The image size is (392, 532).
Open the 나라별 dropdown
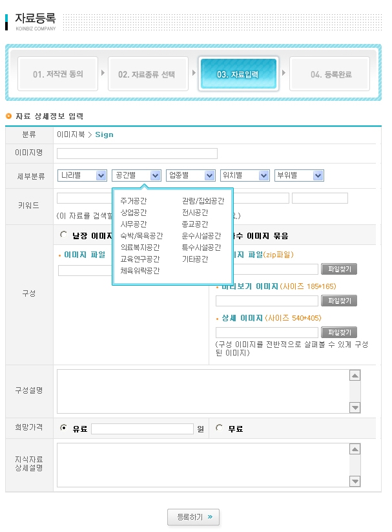pos(82,175)
